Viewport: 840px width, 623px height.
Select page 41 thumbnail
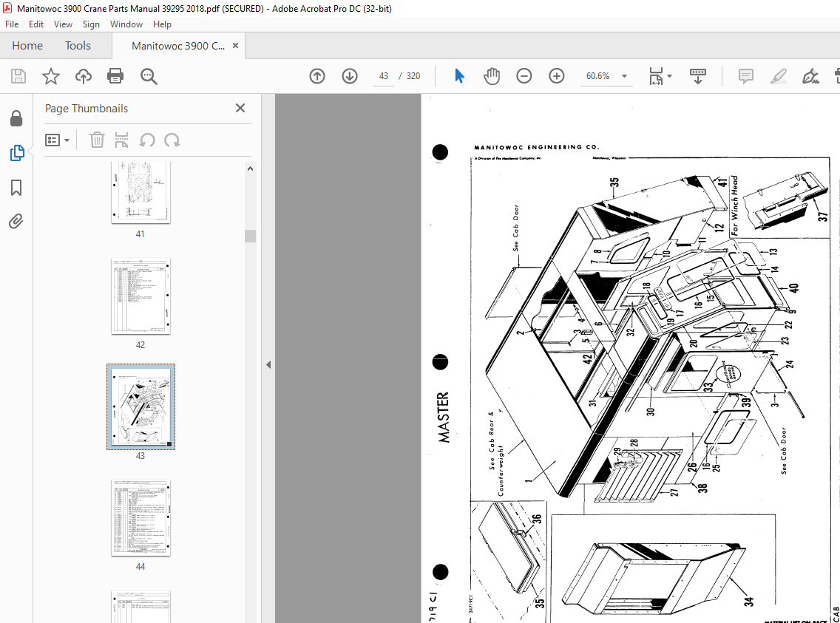point(140,191)
